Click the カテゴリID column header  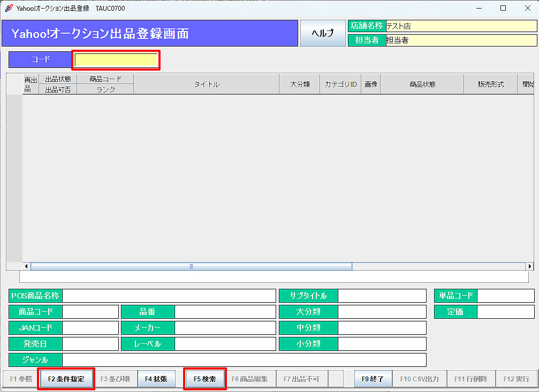coord(340,84)
